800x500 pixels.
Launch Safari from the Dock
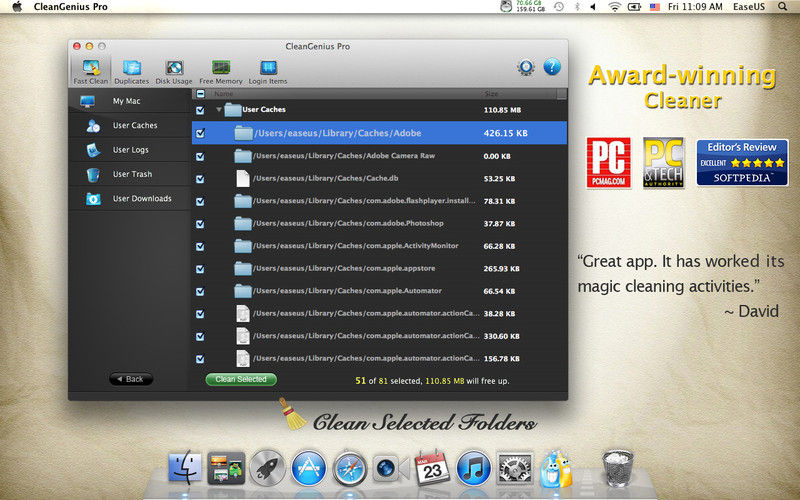[x=349, y=467]
